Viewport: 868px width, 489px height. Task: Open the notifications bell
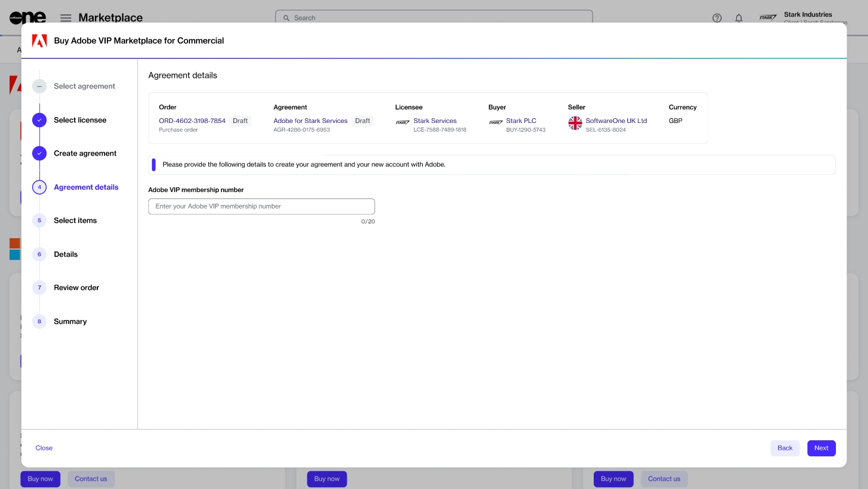pyautogui.click(x=739, y=18)
